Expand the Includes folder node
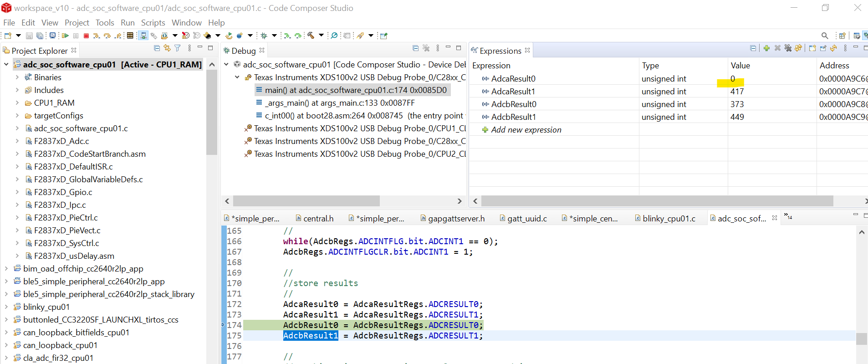 (x=17, y=90)
